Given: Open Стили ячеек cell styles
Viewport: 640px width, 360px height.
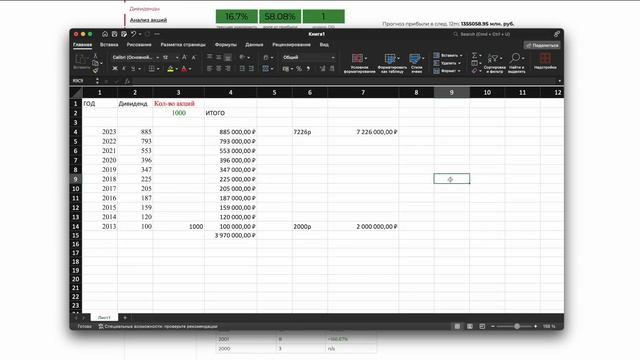Looking at the screenshot, I should coord(416,63).
